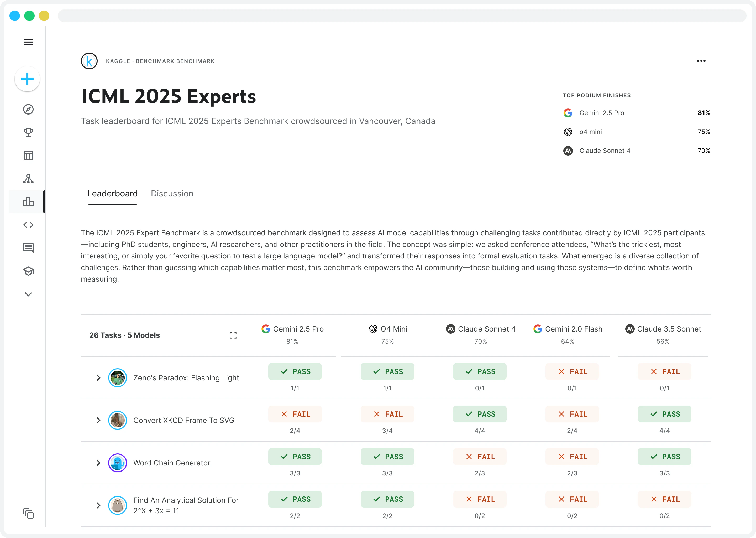Click the 56% score under Claude 3.5 Sonnet
The image size is (756, 538).
[x=663, y=342]
